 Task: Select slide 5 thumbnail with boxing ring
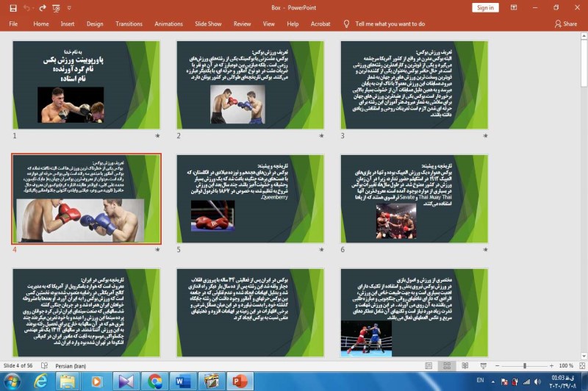tap(250, 198)
